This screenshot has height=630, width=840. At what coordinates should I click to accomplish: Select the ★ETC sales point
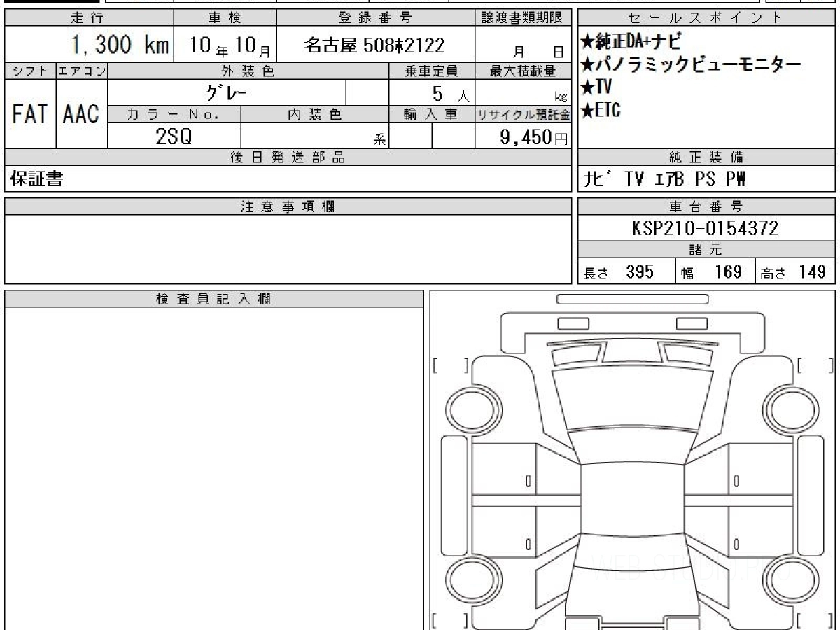[601, 110]
